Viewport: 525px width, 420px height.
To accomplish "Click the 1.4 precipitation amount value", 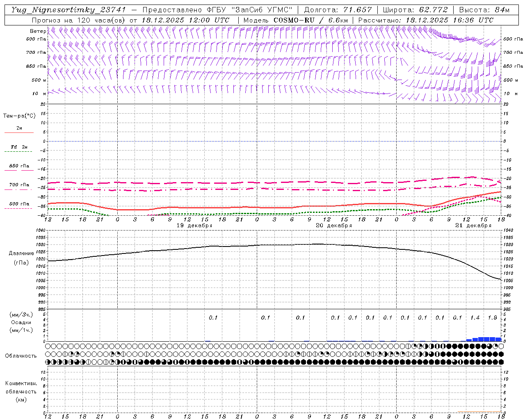I will [475, 317].
